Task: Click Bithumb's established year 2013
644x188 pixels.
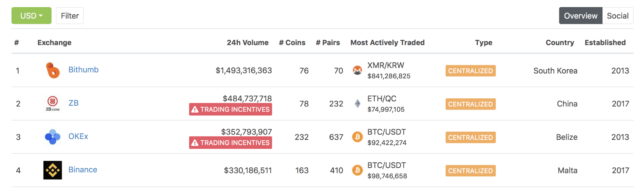Action: point(620,71)
